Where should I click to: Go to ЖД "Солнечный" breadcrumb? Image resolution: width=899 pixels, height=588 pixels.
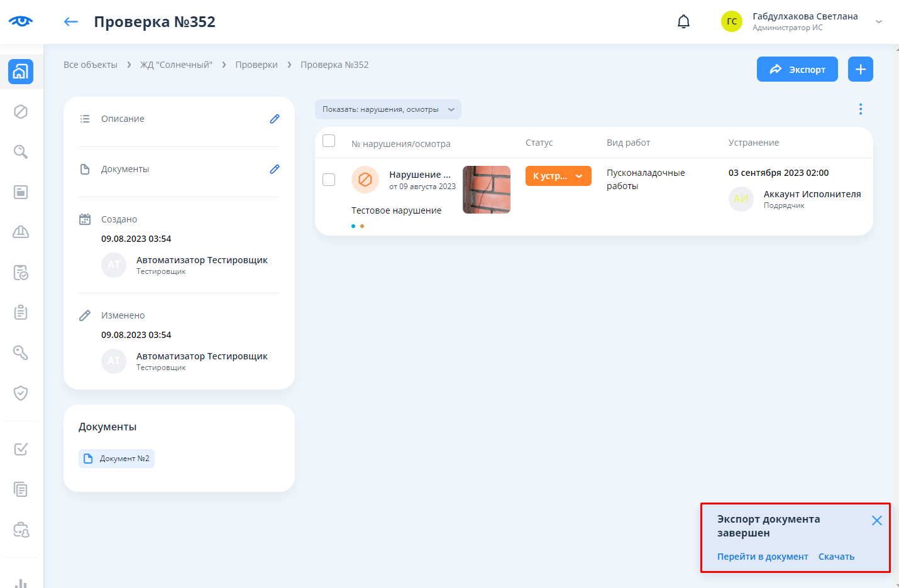176,65
